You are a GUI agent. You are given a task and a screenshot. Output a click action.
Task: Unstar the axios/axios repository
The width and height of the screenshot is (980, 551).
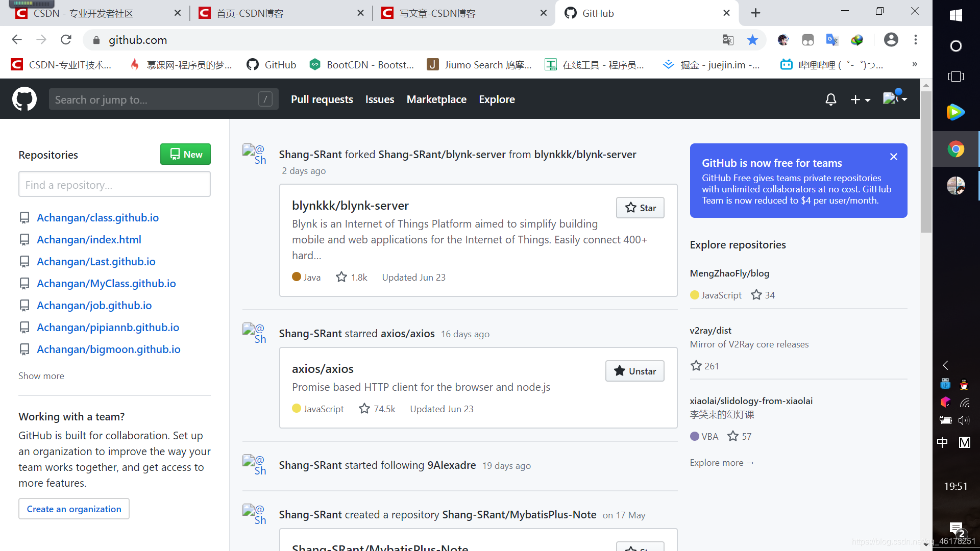635,371
